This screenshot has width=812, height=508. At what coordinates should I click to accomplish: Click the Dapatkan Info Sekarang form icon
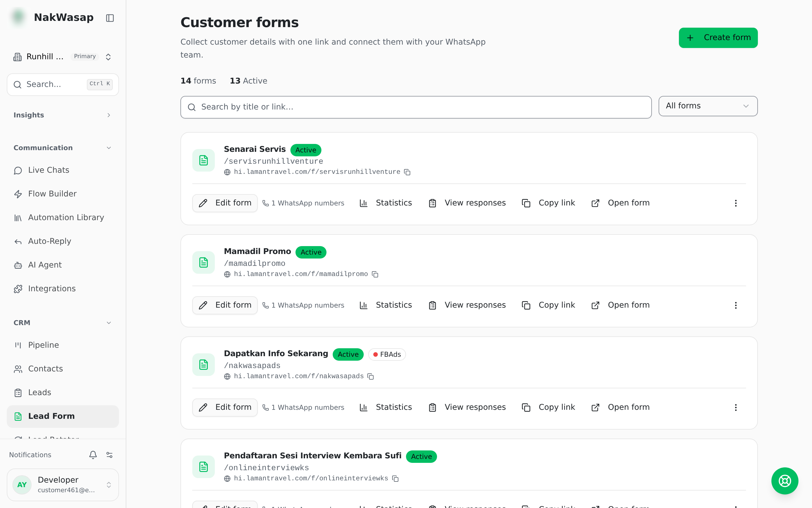tap(203, 365)
